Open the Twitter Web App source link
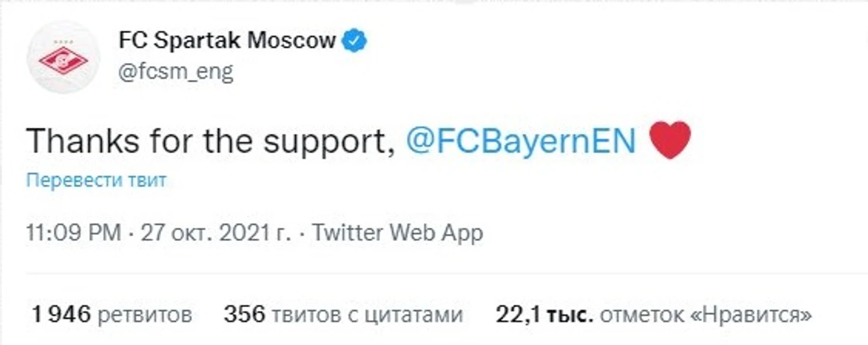Screen dimensions: 868x345 [x=397, y=233]
